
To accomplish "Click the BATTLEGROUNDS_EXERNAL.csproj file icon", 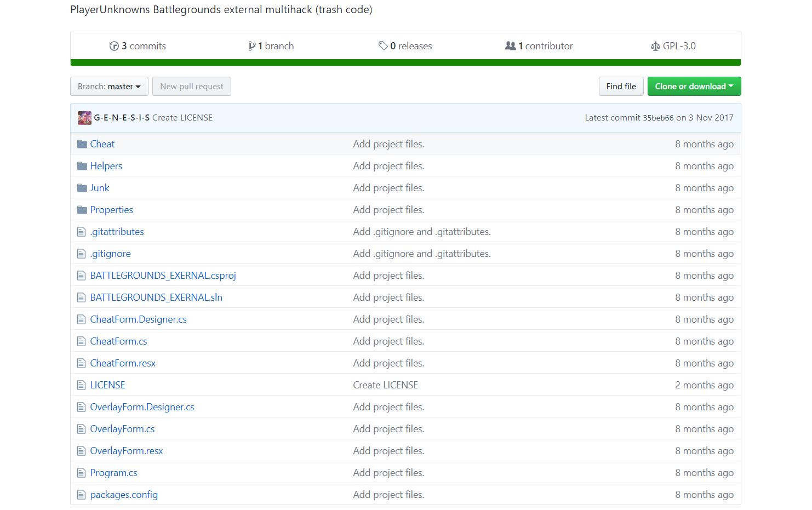I will point(82,276).
